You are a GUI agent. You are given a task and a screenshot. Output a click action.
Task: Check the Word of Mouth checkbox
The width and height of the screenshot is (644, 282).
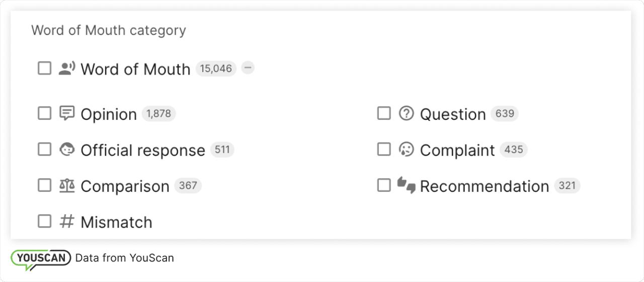(45, 68)
